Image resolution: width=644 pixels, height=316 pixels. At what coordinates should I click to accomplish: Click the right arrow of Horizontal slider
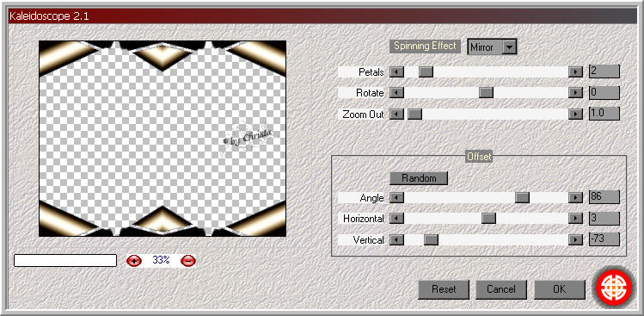click(x=575, y=219)
